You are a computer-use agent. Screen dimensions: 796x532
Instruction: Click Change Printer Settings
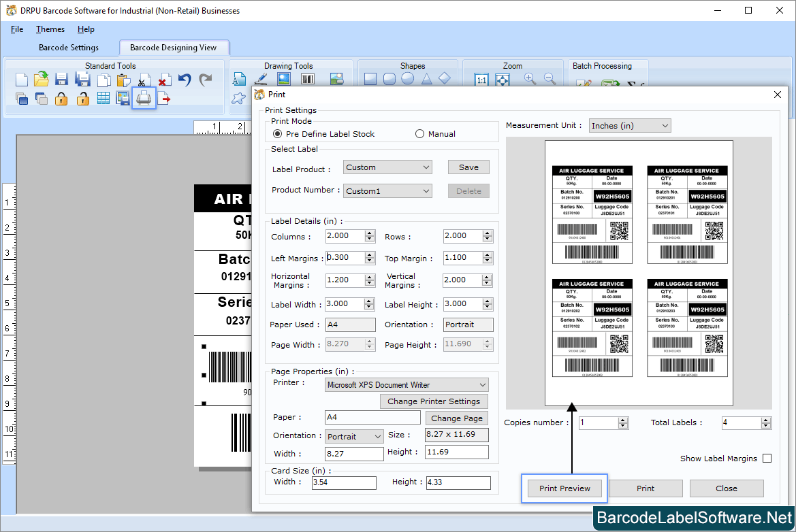pos(434,401)
